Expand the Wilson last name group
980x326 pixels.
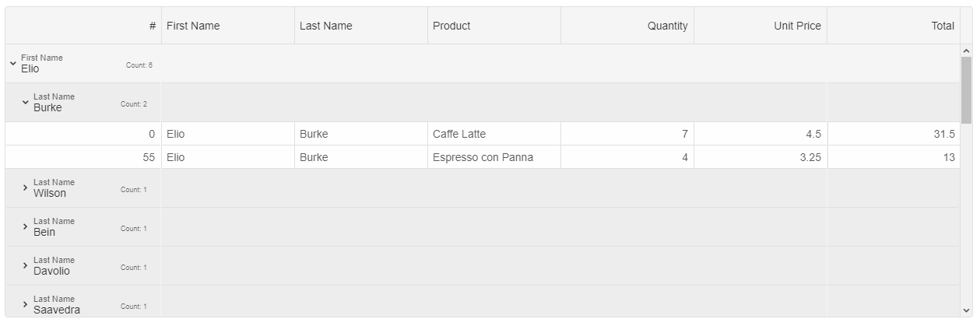[x=26, y=188]
